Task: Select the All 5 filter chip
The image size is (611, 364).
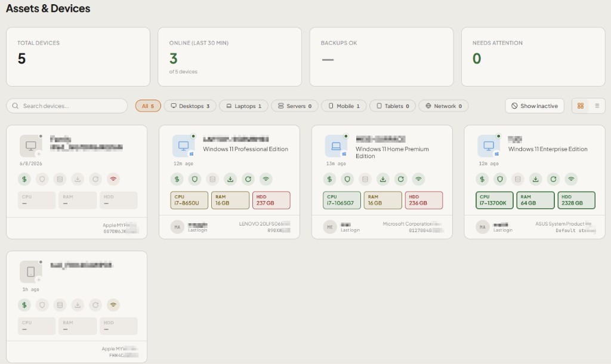Action: point(148,106)
